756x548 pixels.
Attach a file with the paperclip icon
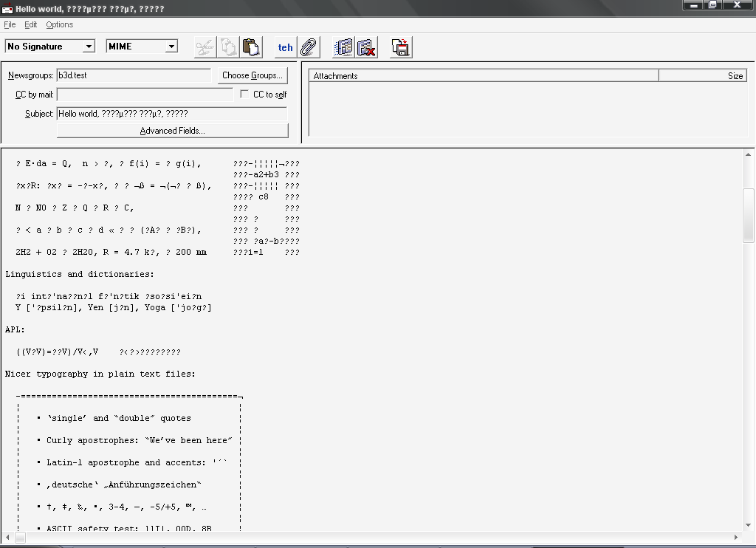[x=308, y=47]
